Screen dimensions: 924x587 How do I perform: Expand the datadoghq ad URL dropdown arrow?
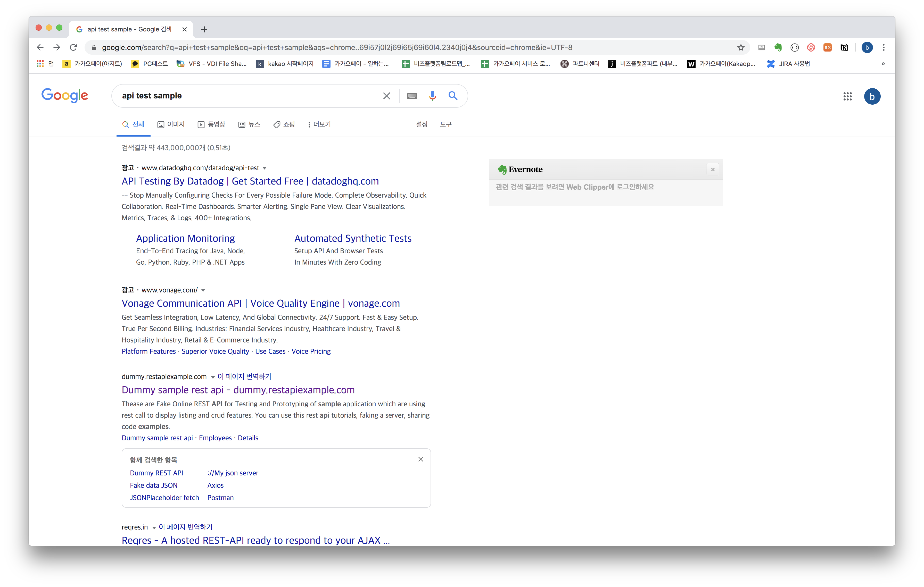[264, 168]
